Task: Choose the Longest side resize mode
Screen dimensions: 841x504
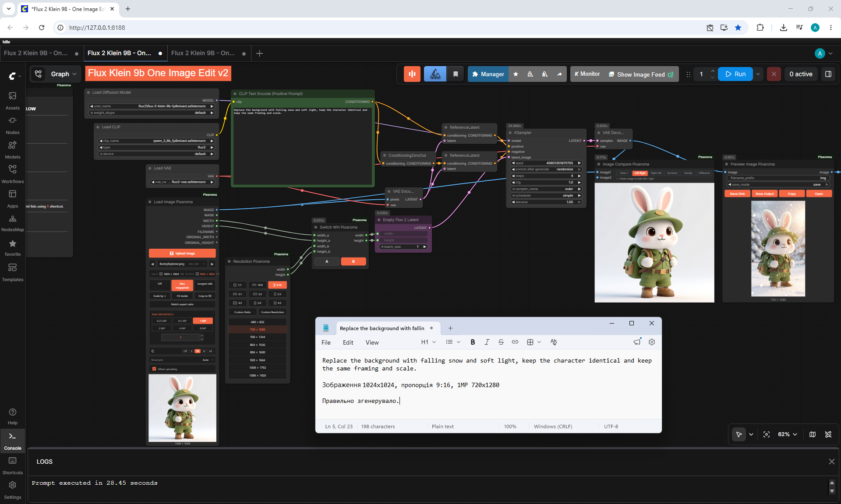Action: click(x=205, y=284)
